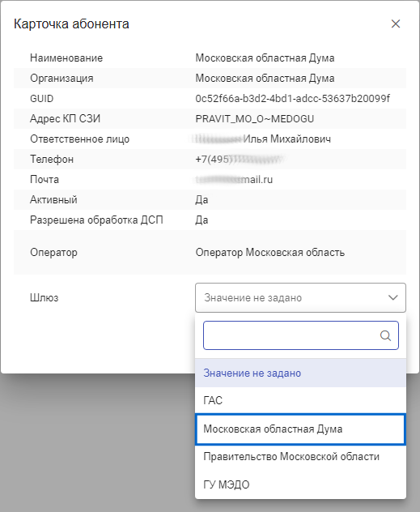Viewport: 420px width, 512px height.
Task: Pick Правительство Московской области option
Action: coord(300,456)
